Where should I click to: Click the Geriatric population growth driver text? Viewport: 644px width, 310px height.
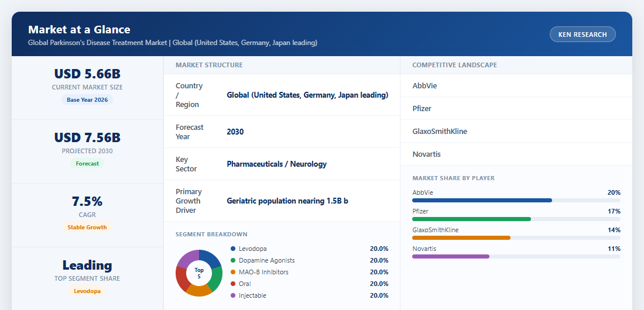click(x=287, y=201)
